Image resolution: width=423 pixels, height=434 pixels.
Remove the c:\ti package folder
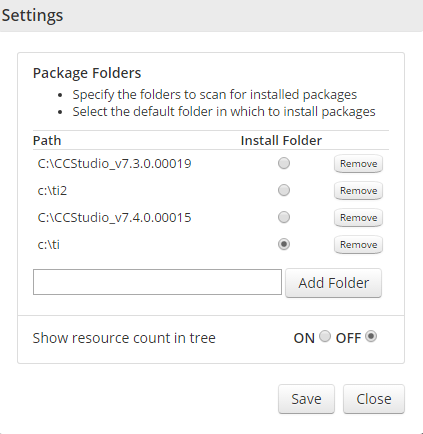tap(358, 245)
